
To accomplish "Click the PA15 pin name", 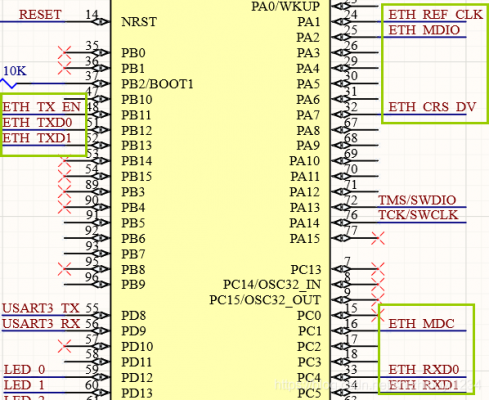I will (305, 238).
